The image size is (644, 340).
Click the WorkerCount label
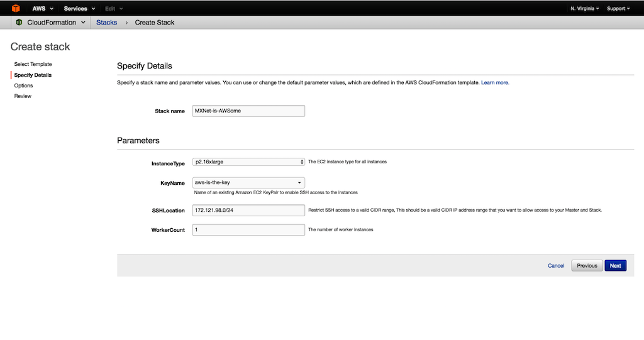click(x=168, y=230)
